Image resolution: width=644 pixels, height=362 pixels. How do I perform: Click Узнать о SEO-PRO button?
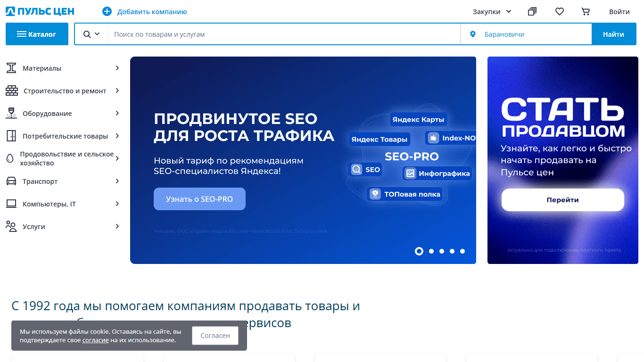click(x=199, y=199)
